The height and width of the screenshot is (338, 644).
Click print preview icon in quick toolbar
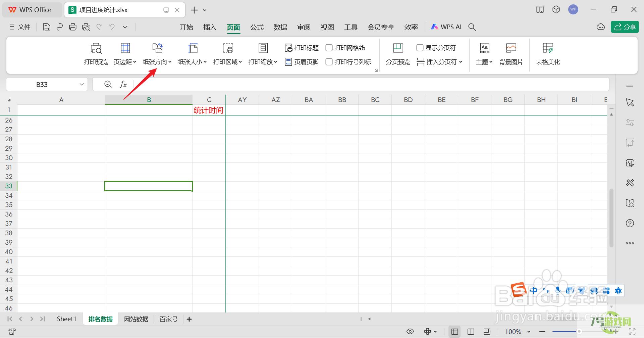pos(86,27)
